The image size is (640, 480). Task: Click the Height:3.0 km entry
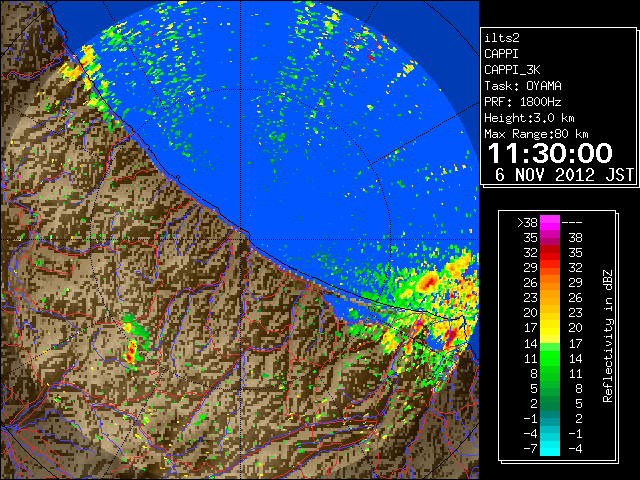[529, 118]
